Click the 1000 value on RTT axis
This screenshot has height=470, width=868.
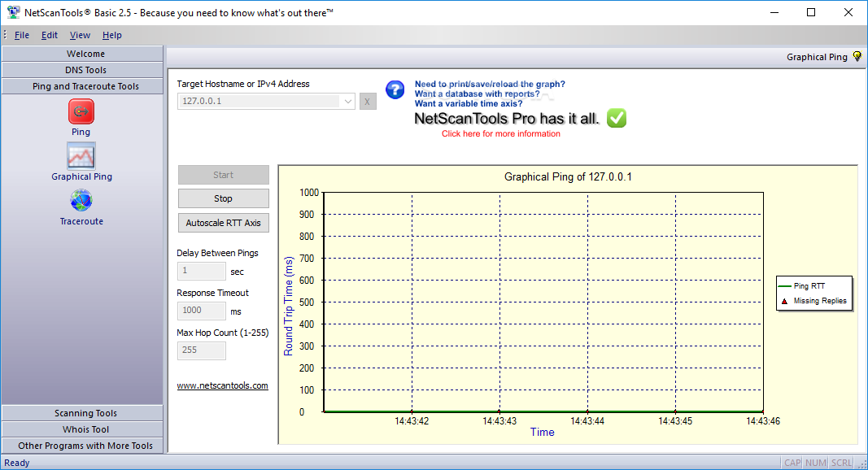(x=309, y=193)
